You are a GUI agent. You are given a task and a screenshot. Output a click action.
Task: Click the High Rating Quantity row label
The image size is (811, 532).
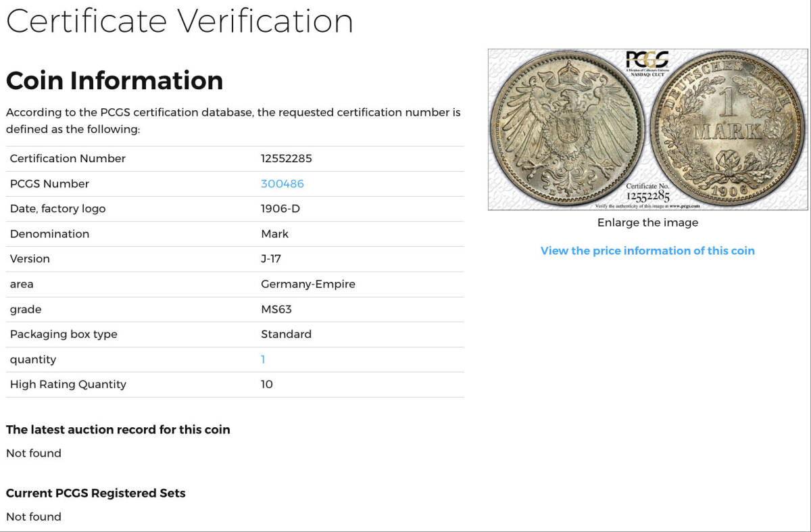pyautogui.click(x=68, y=385)
